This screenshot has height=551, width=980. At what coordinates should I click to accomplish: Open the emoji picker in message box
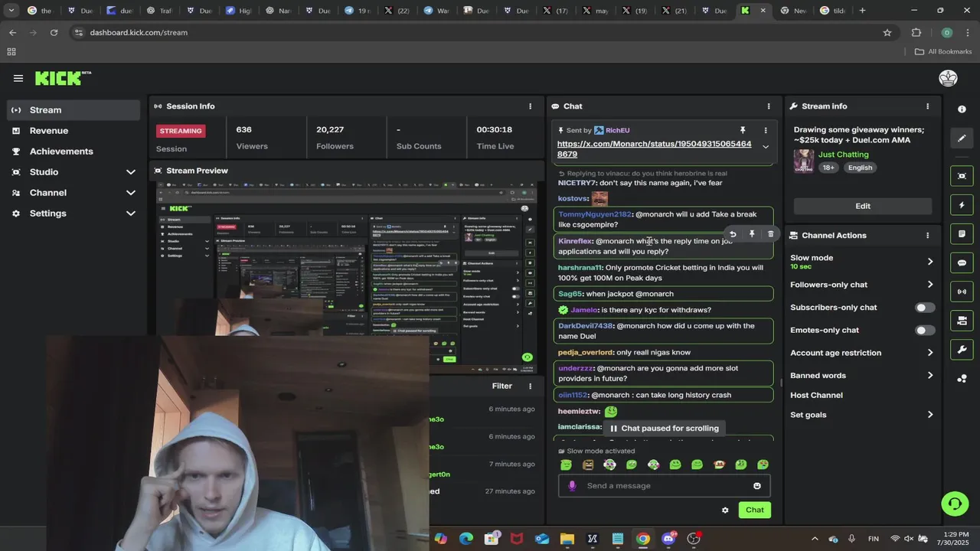pos(757,485)
